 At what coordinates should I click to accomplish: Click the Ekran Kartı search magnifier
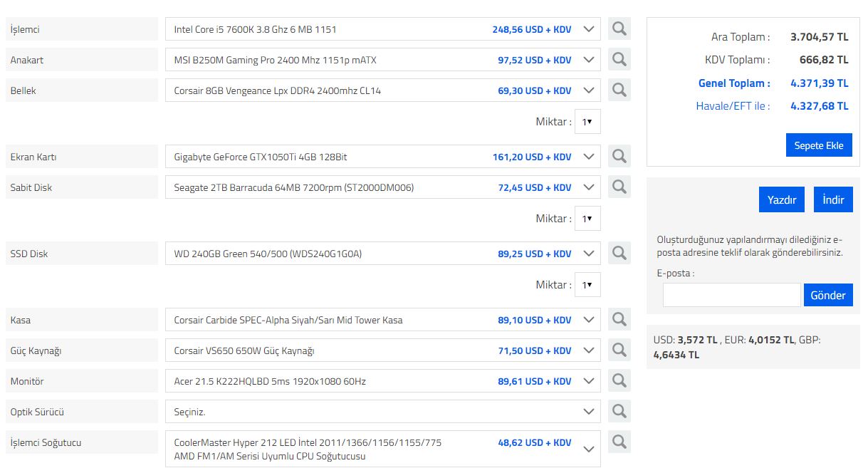(619, 156)
